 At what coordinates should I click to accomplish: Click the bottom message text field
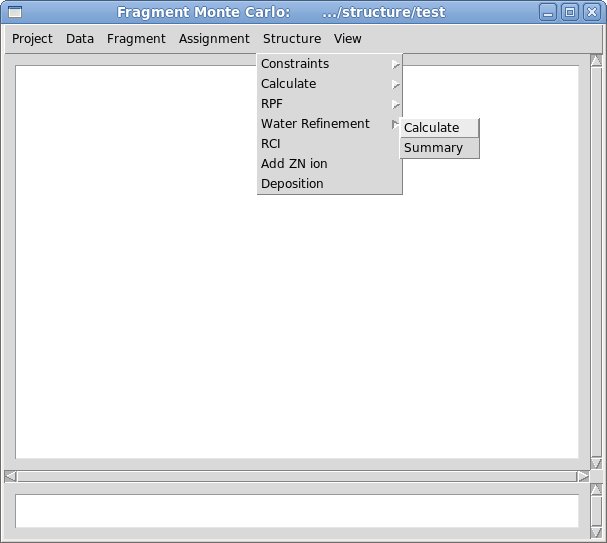[296, 510]
